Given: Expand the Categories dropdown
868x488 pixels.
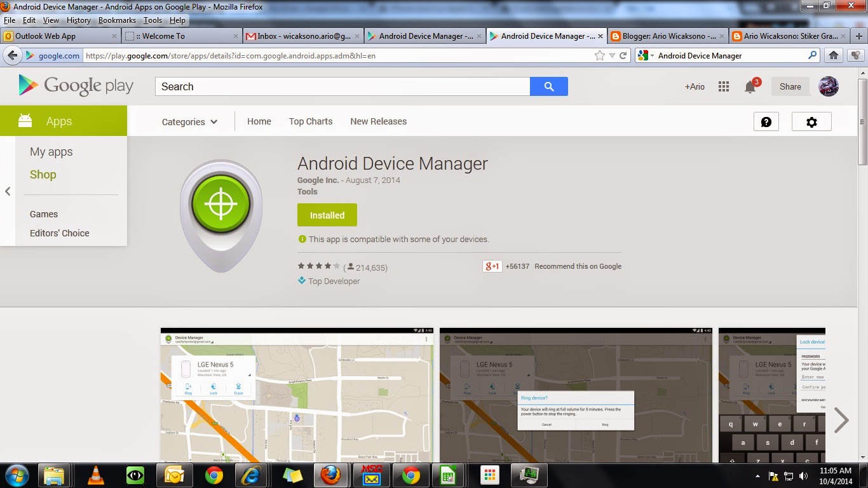Looking at the screenshot, I should (189, 122).
